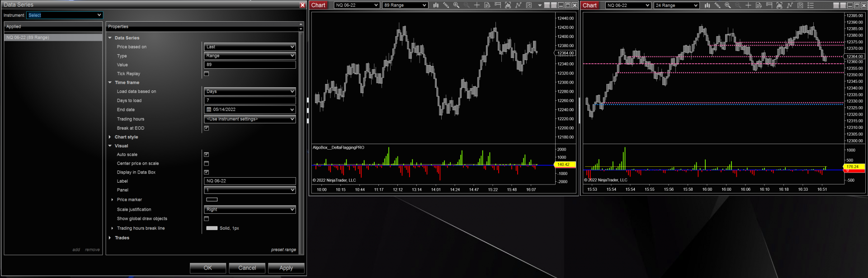Click the Apply button
Image resolution: width=868 pixels, height=278 pixels.
point(286,268)
